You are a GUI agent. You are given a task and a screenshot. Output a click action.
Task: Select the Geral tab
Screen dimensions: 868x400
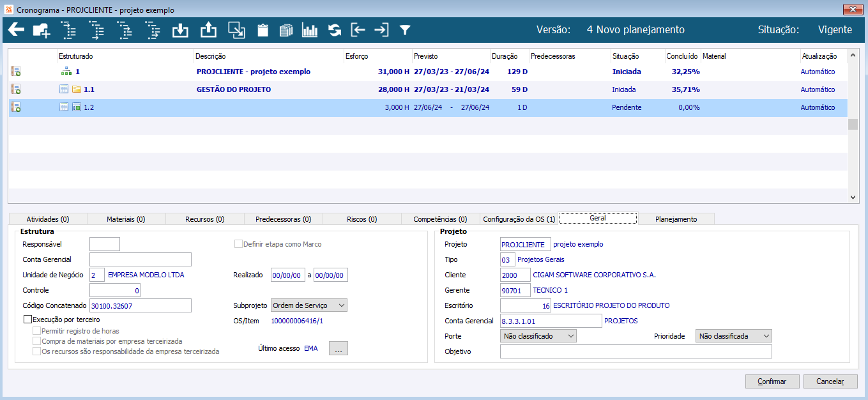598,218
